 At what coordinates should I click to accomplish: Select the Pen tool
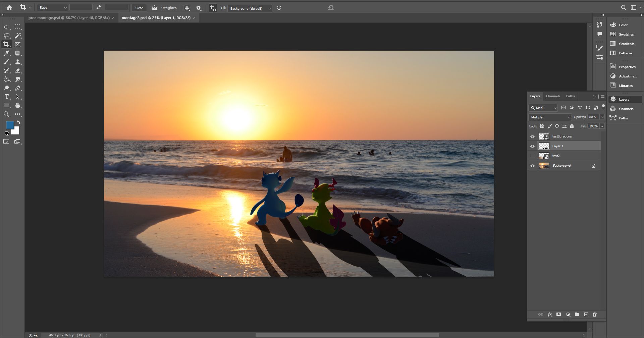[17, 88]
